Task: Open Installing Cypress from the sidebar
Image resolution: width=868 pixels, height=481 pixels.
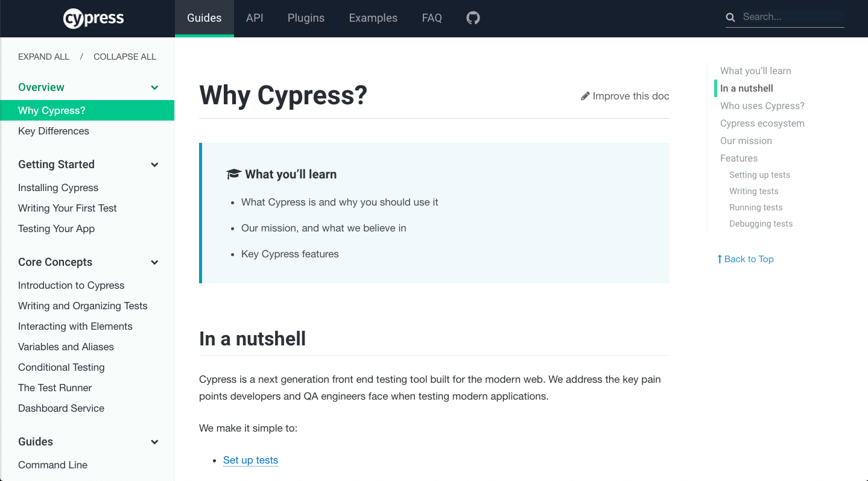Action: coord(58,187)
